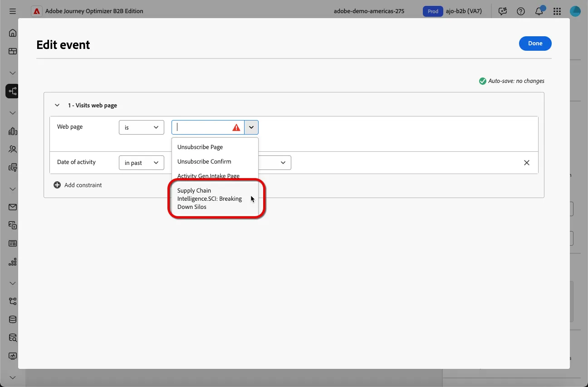Viewport: 588px width, 387px height.
Task: Open the email envelope sidebar icon
Action: click(13, 207)
